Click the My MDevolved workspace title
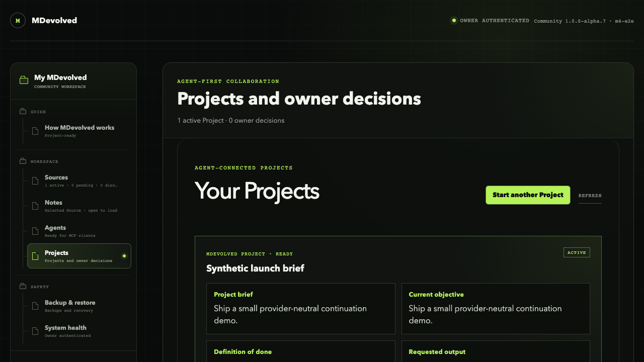Viewport: 644px width, 362px height. 60,77
